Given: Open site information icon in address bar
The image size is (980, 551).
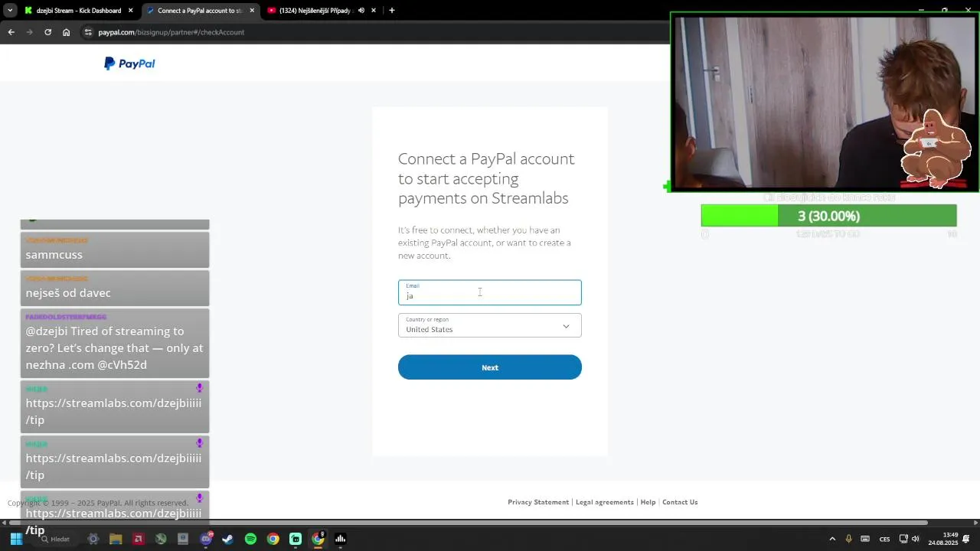Looking at the screenshot, I should [x=88, y=32].
